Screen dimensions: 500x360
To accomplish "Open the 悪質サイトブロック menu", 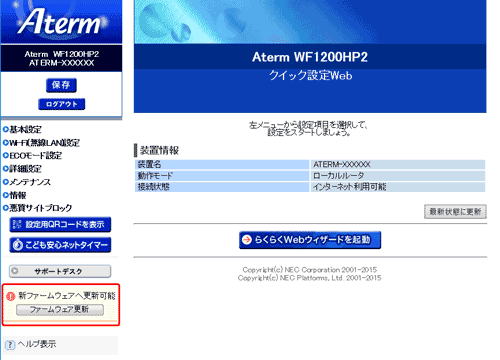I will click(40, 208).
